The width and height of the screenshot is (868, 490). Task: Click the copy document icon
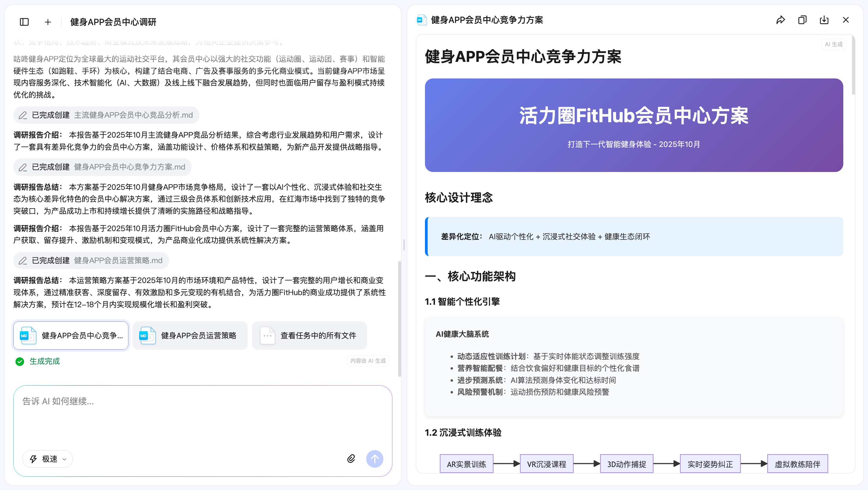(x=802, y=20)
